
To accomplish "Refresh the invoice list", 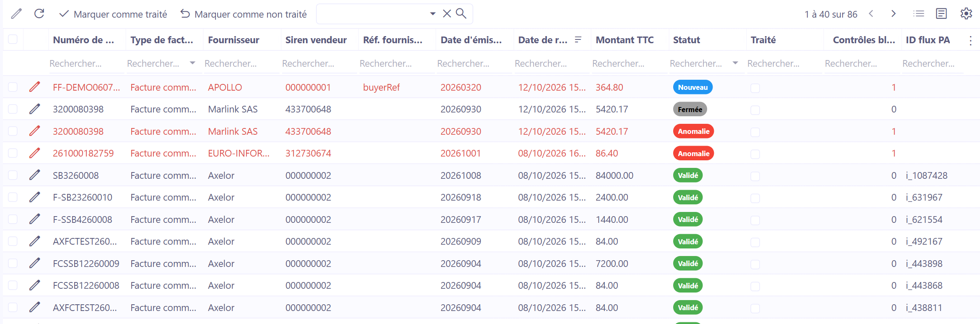I will pyautogui.click(x=39, y=14).
